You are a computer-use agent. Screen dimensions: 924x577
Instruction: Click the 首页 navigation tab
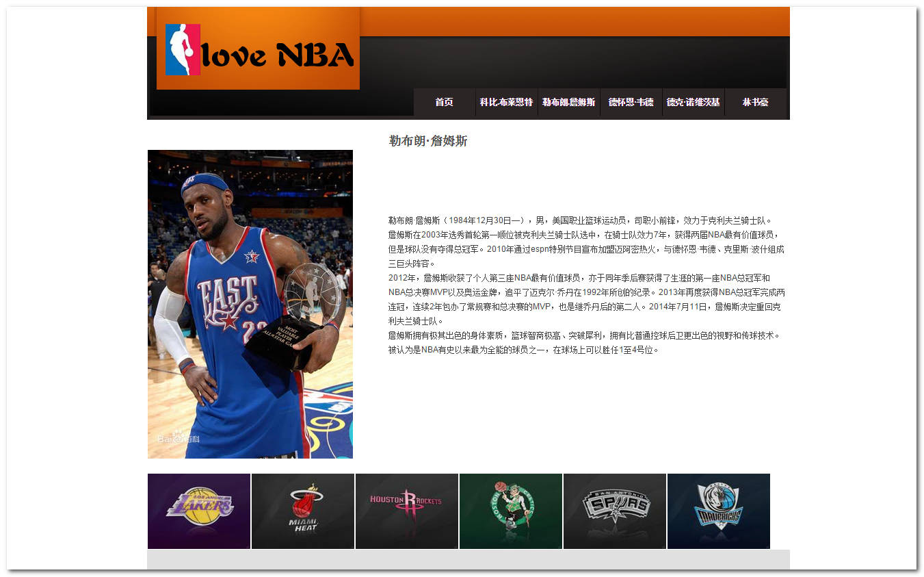[445, 102]
